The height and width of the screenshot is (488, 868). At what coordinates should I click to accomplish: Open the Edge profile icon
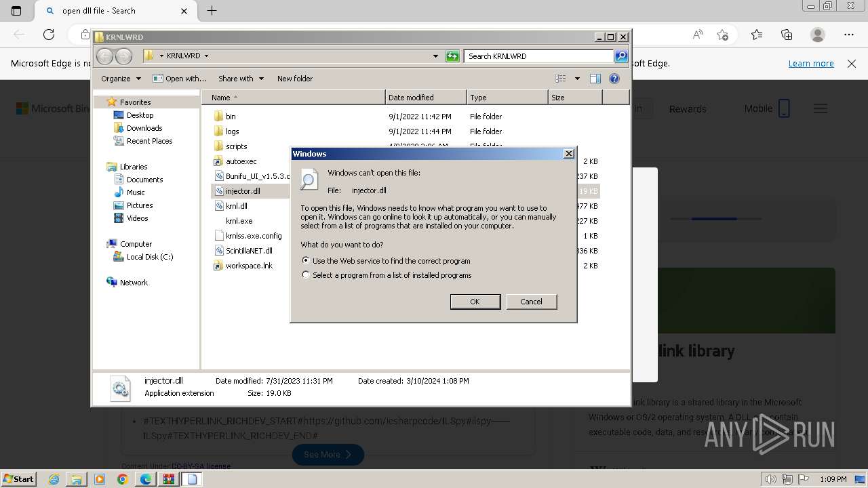[x=818, y=35]
